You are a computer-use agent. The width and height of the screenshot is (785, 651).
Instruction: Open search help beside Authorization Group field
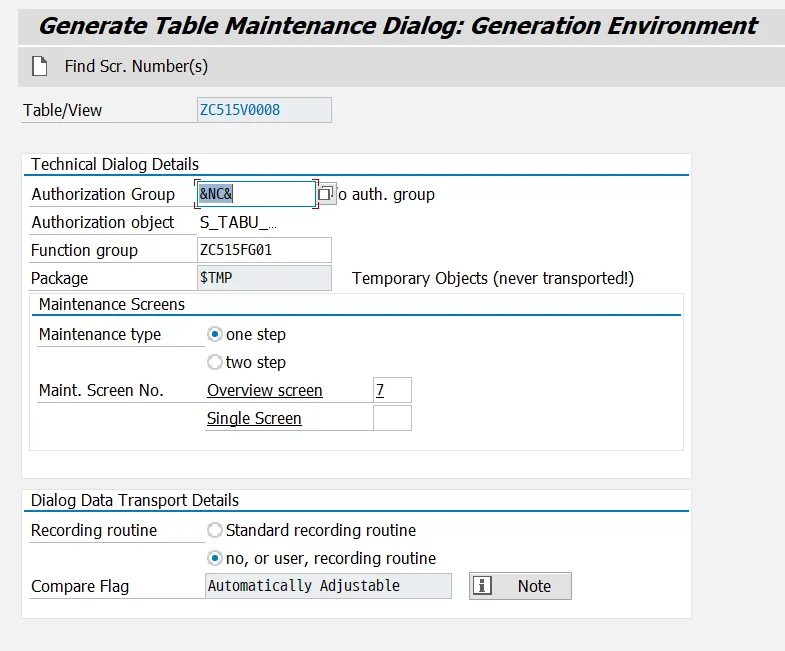coord(326,194)
